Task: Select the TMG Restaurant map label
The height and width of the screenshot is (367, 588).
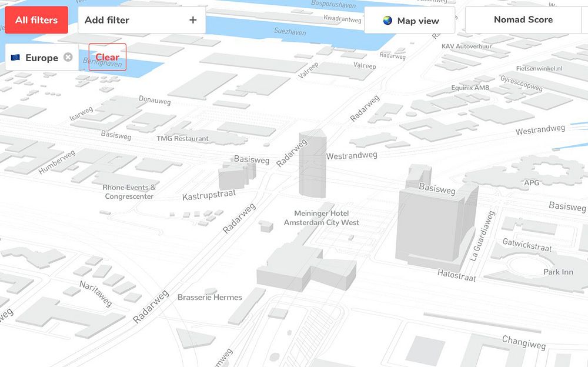Action: [182, 138]
